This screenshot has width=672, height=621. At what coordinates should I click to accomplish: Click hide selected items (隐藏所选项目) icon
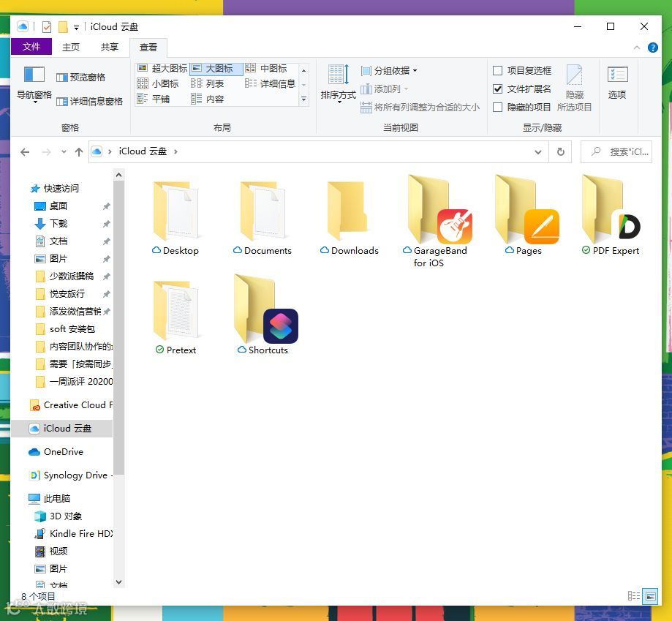(574, 75)
